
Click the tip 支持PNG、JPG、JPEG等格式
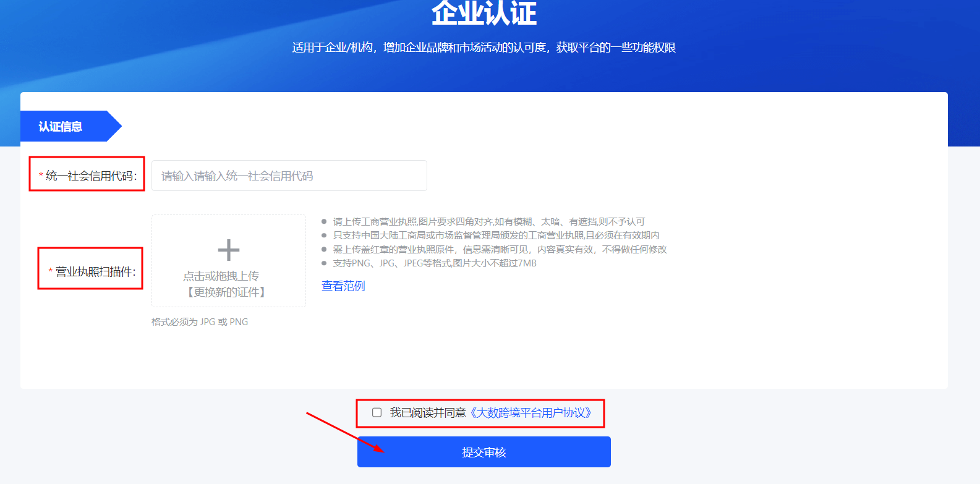click(x=435, y=263)
